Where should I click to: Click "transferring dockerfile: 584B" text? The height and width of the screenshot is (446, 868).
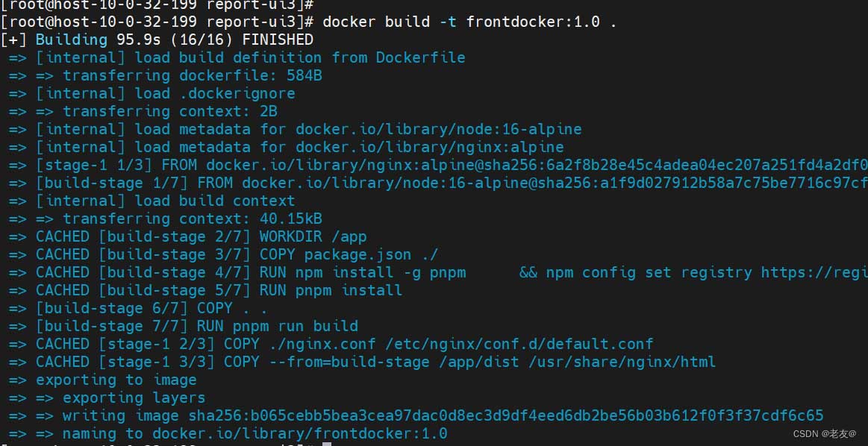192,76
